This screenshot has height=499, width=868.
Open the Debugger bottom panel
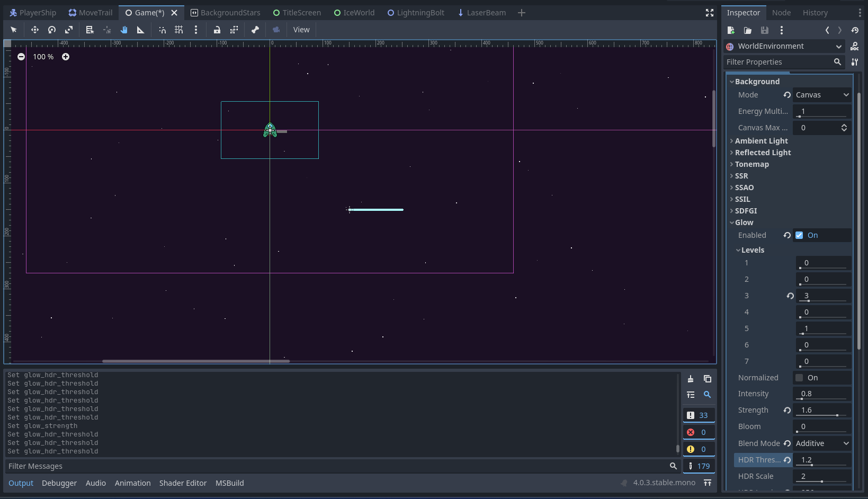point(59,483)
